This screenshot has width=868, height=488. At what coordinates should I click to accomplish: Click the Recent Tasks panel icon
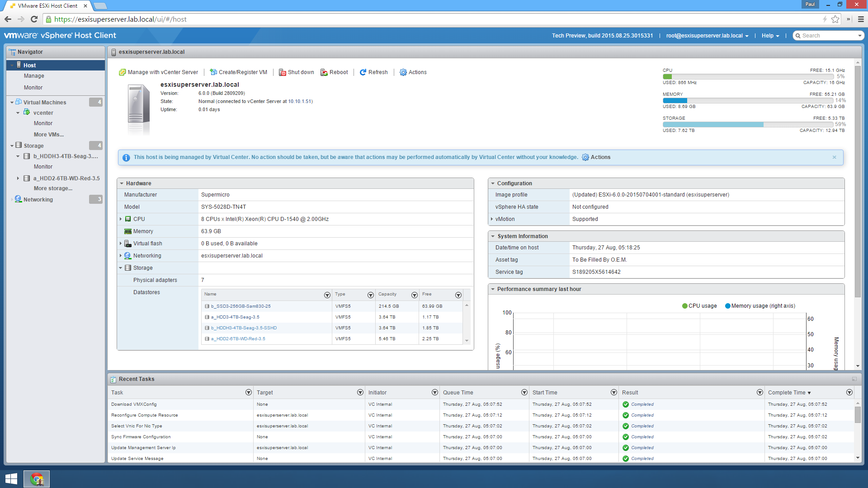tap(113, 379)
